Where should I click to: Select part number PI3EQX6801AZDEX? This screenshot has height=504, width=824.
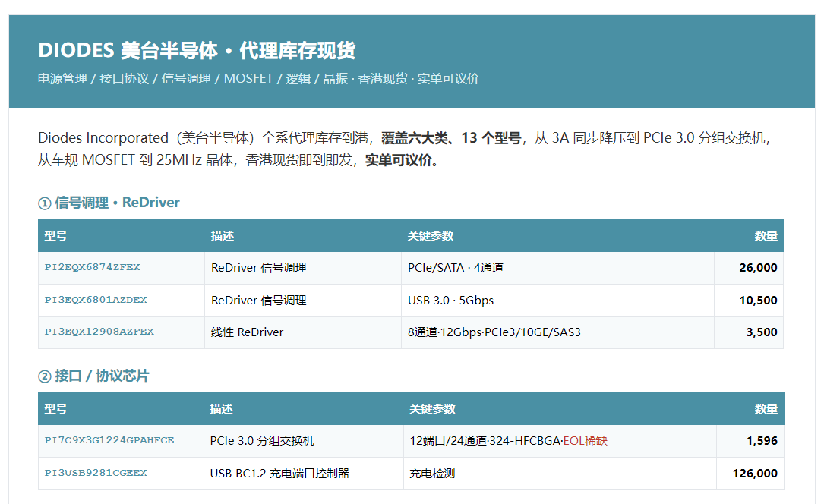pyautogui.click(x=96, y=300)
